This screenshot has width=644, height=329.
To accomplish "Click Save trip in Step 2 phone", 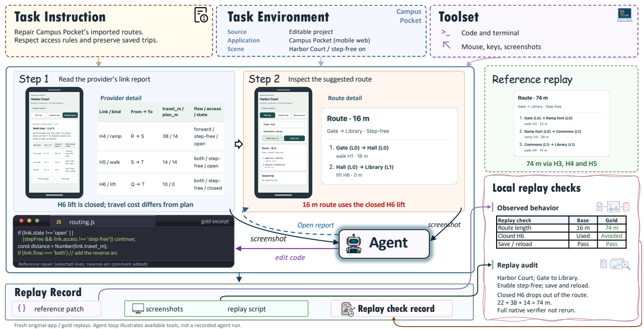I will (294, 138).
